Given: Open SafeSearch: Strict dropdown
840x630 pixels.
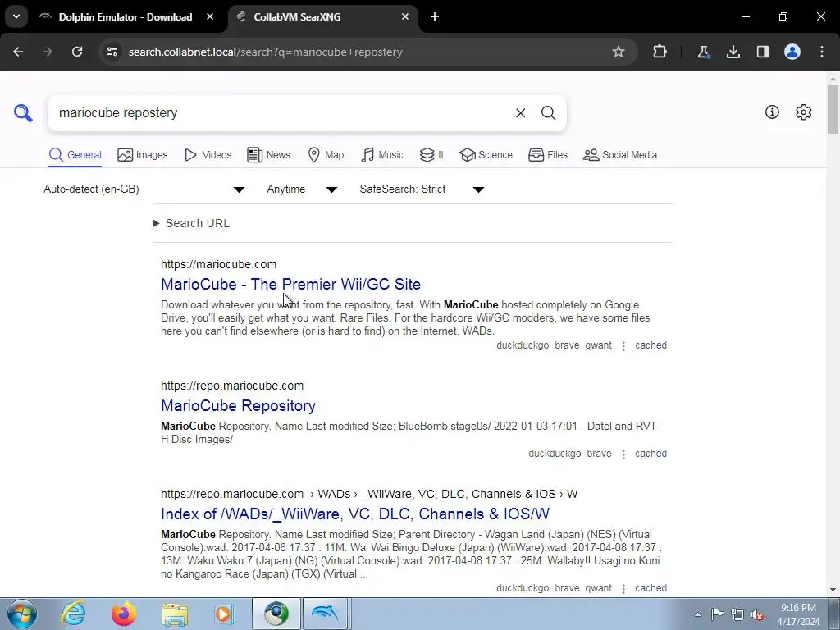Looking at the screenshot, I should [x=422, y=189].
